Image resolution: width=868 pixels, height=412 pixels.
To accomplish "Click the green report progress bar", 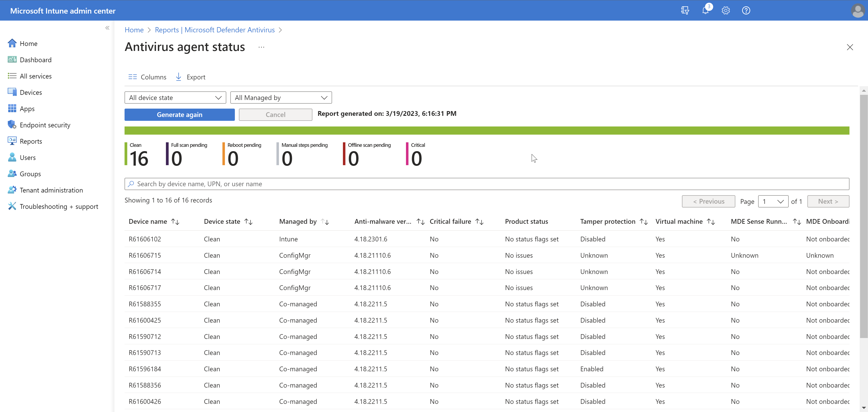I will pyautogui.click(x=487, y=131).
